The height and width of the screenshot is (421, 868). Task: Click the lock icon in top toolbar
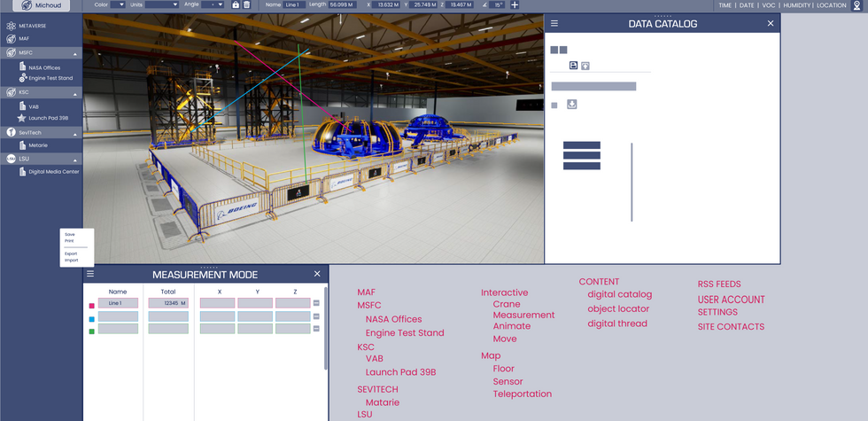pyautogui.click(x=236, y=4)
